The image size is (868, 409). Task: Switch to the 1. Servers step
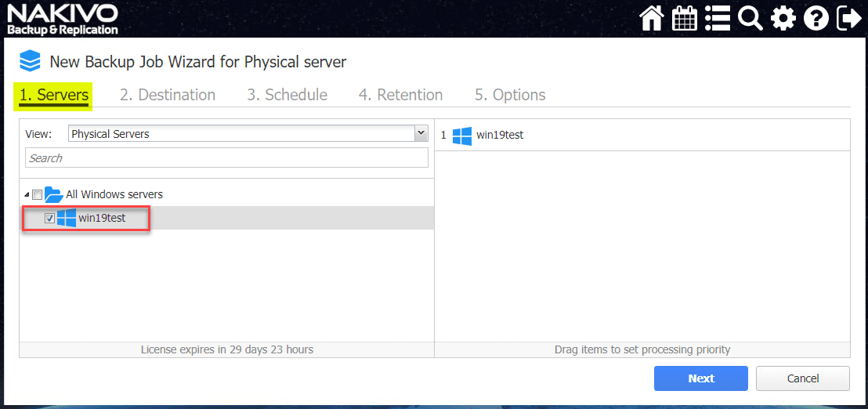point(54,95)
